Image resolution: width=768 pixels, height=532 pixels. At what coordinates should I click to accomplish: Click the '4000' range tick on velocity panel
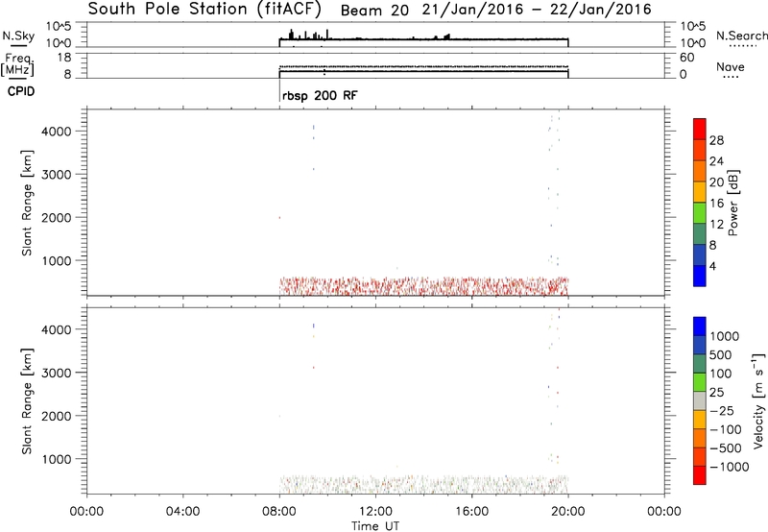pos(57,329)
